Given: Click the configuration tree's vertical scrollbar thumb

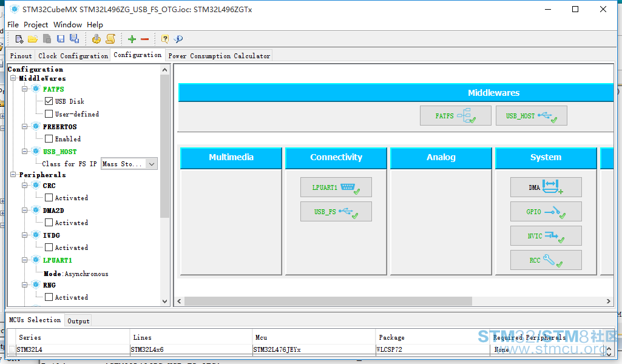Looking at the screenshot, I should coord(165,146).
